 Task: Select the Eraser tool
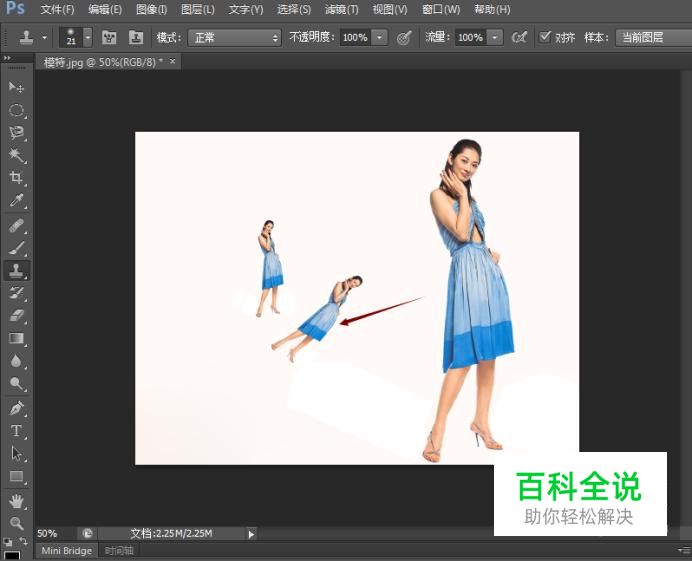click(x=16, y=316)
